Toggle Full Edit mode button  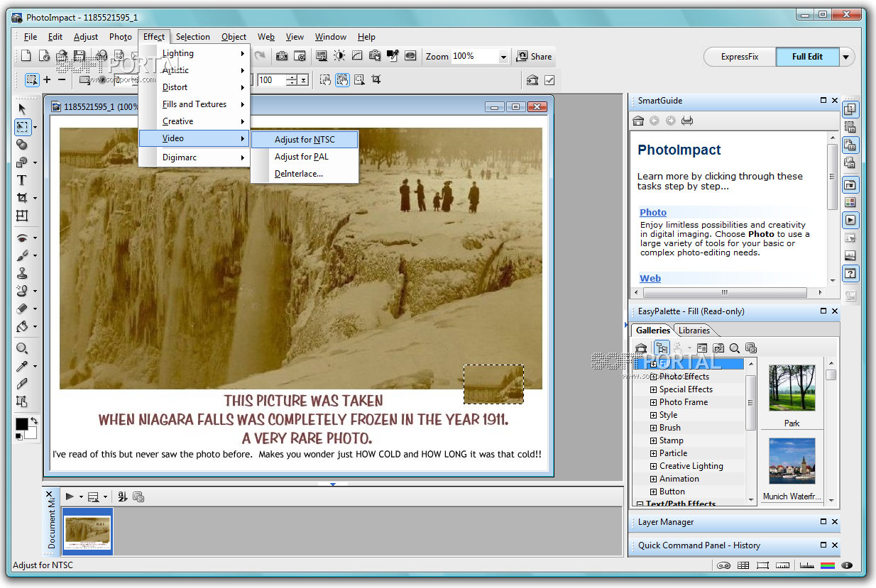807,57
